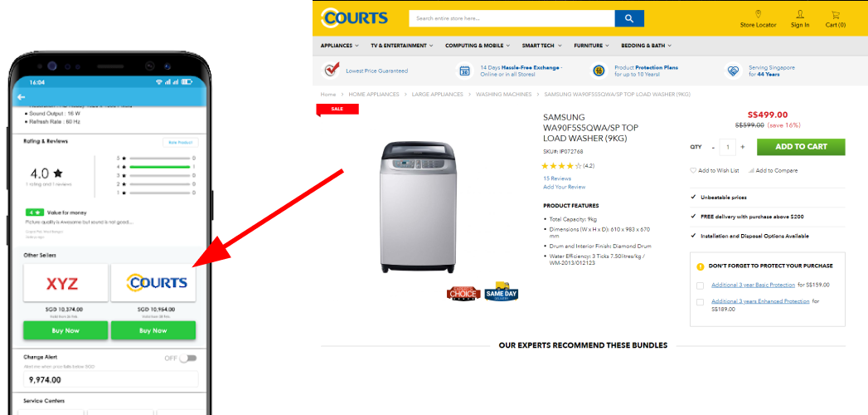Expand the TV & Entertainment menu
The height and width of the screenshot is (415, 868).
tap(402, 46)
